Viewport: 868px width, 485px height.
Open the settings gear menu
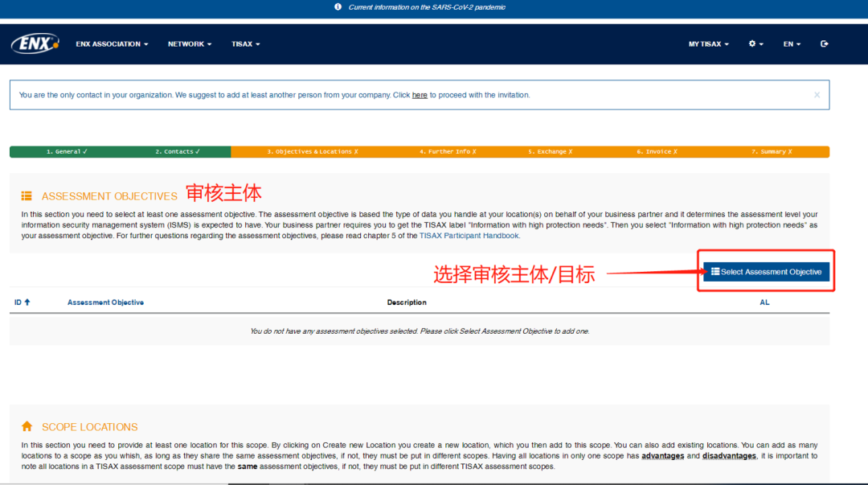pyautogui.click(x=755, y=43)
